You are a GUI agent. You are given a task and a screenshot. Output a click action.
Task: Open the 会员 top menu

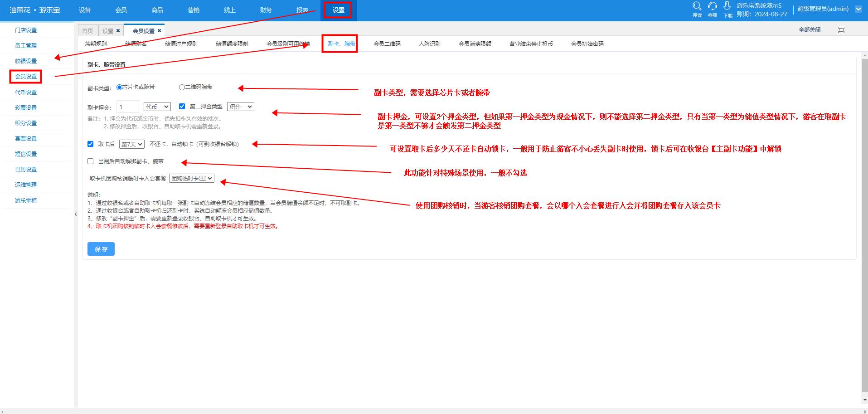point(121,10)
